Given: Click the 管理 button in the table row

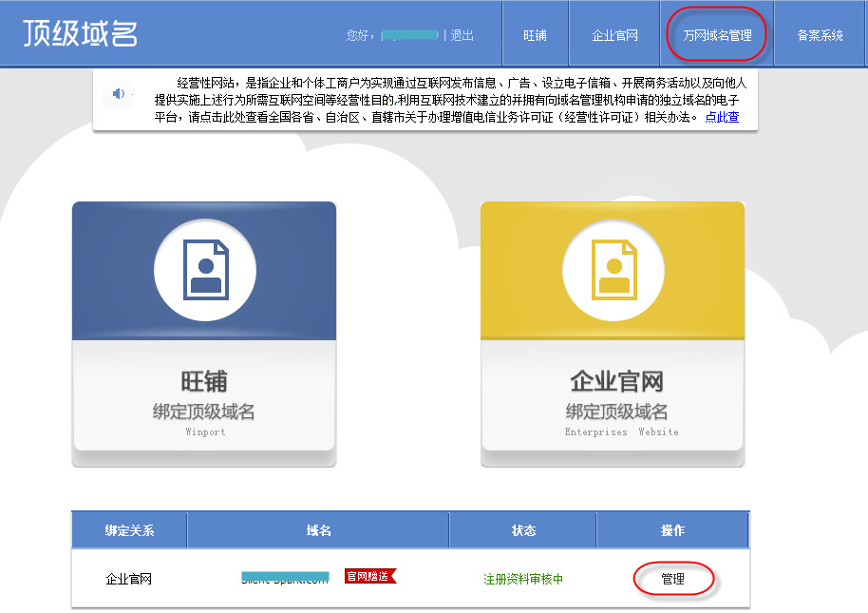Looking at the screenshot, I should 673,579.
